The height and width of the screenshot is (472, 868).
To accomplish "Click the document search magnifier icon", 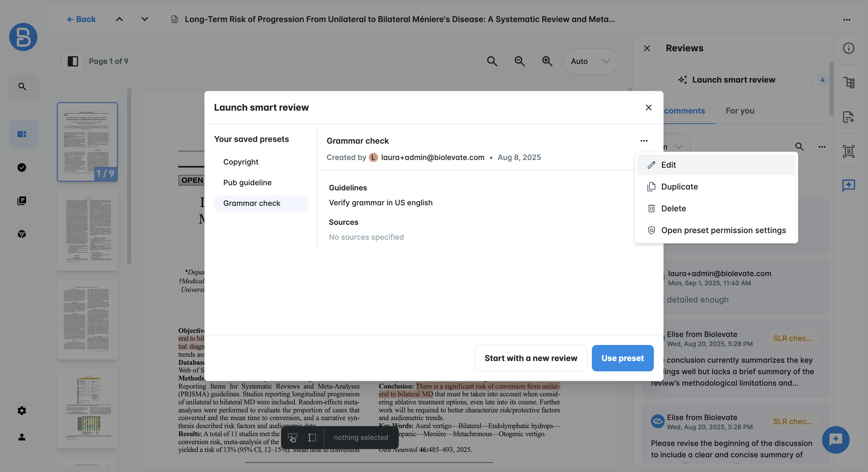I will pos(492,61).
